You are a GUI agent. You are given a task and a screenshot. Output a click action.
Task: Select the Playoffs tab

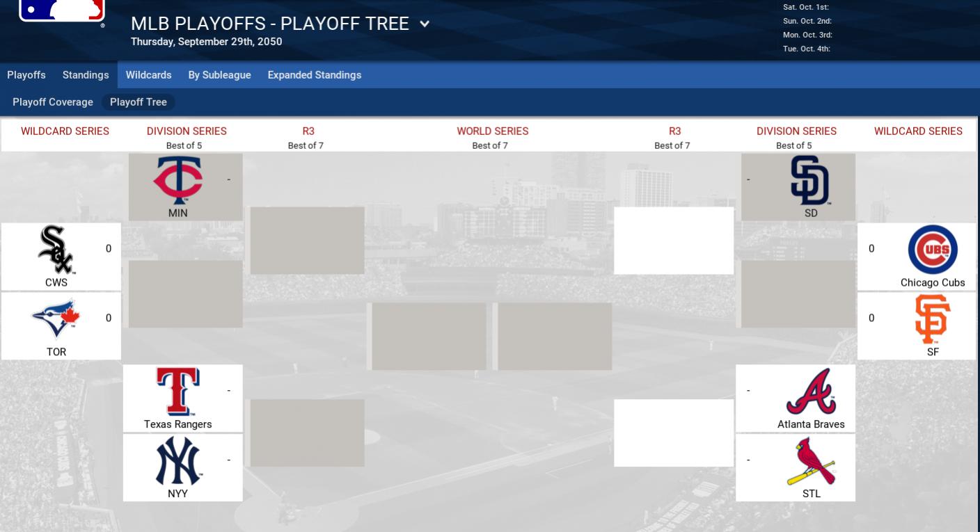(26, 75)
